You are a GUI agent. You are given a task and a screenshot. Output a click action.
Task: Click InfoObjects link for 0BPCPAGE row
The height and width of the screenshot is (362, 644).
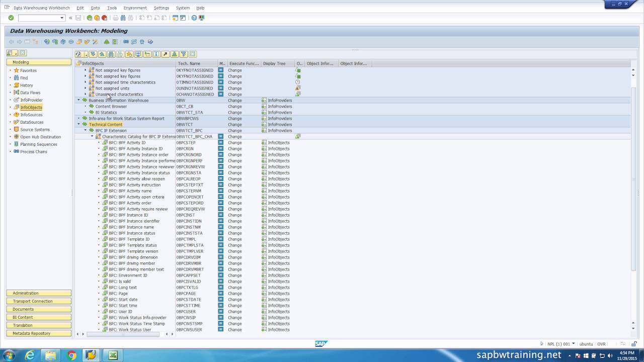[279, 294]
